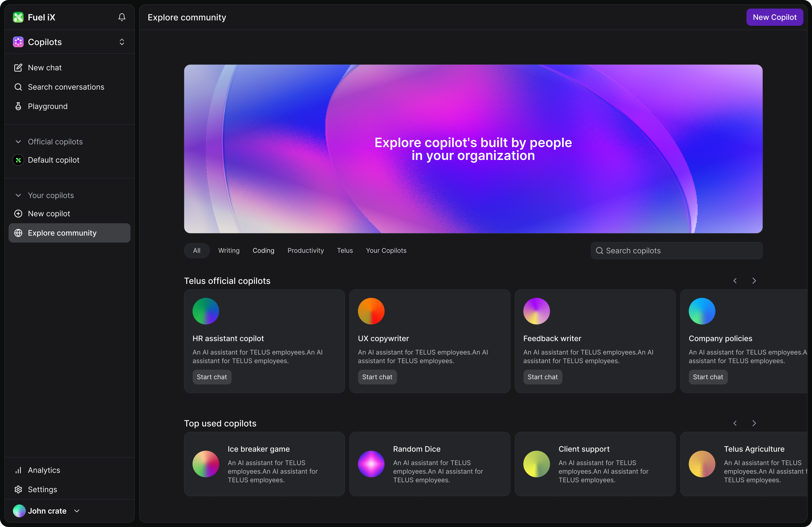Open Settings

[x=70, y=489]
